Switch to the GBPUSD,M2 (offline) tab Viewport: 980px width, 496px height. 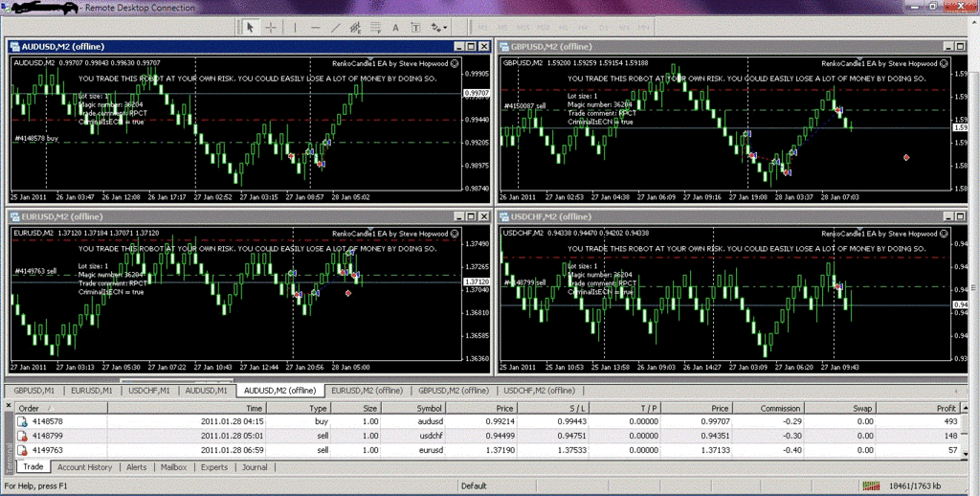pyautogui.click(x=453, y=391)
